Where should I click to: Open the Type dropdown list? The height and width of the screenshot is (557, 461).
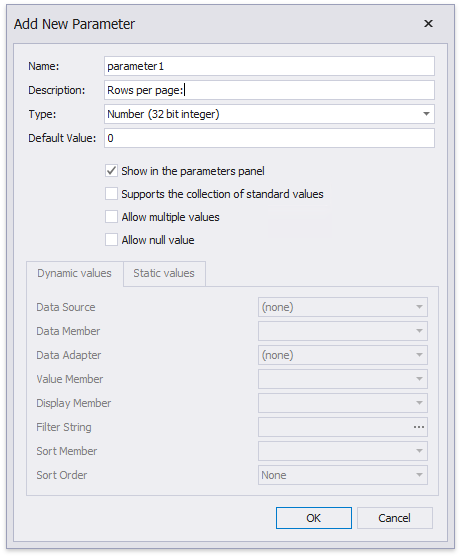click(426, 114)
